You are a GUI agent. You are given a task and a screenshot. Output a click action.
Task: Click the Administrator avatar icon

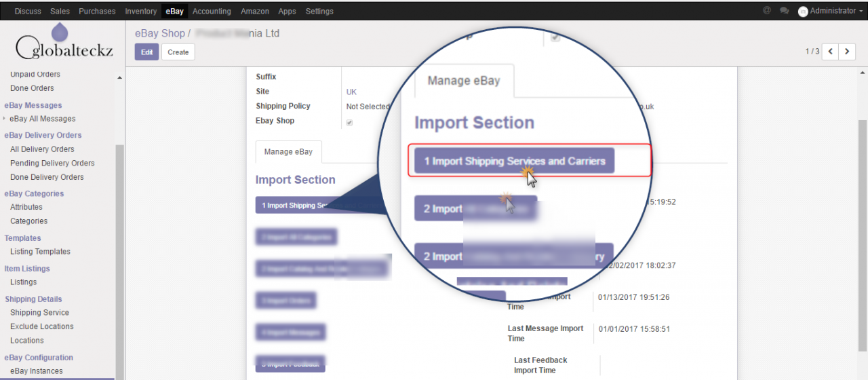tap(803, 12)
